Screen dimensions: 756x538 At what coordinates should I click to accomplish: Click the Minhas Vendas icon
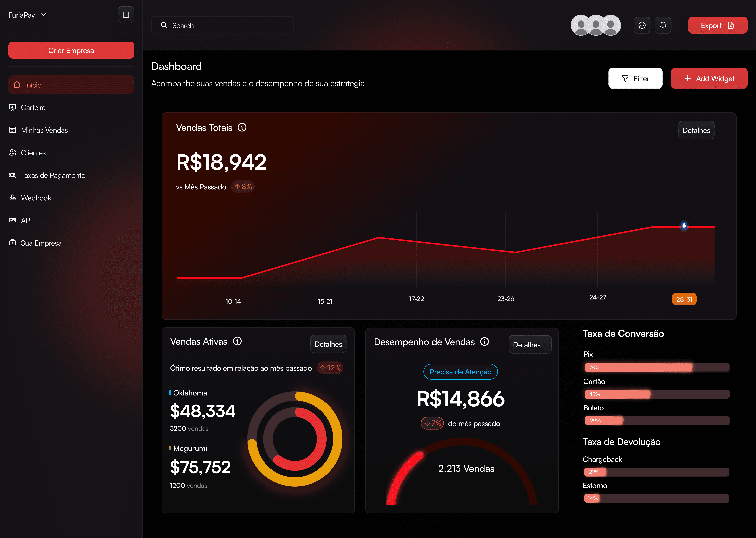pos(13,130)
